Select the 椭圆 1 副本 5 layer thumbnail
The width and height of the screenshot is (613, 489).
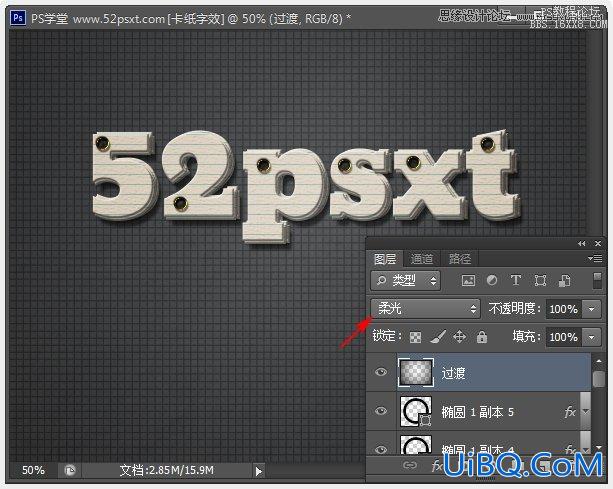click(416, 411)
